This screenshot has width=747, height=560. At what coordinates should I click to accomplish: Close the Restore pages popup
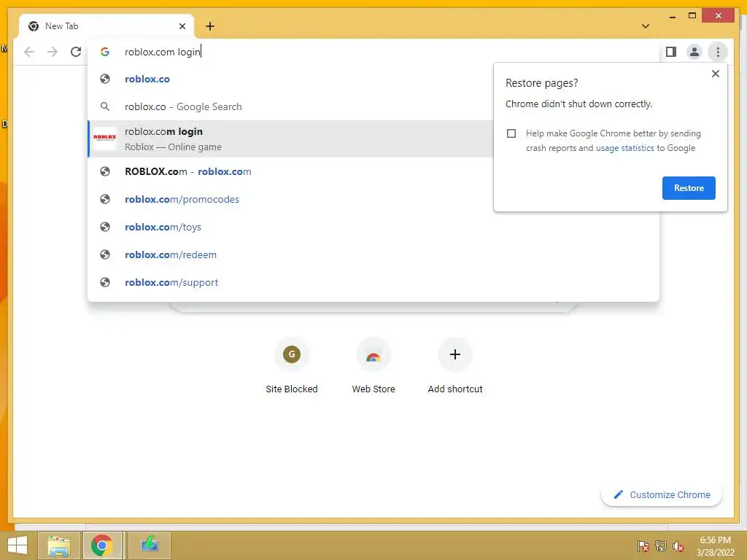pyautogui.click(x=715, y=74)
